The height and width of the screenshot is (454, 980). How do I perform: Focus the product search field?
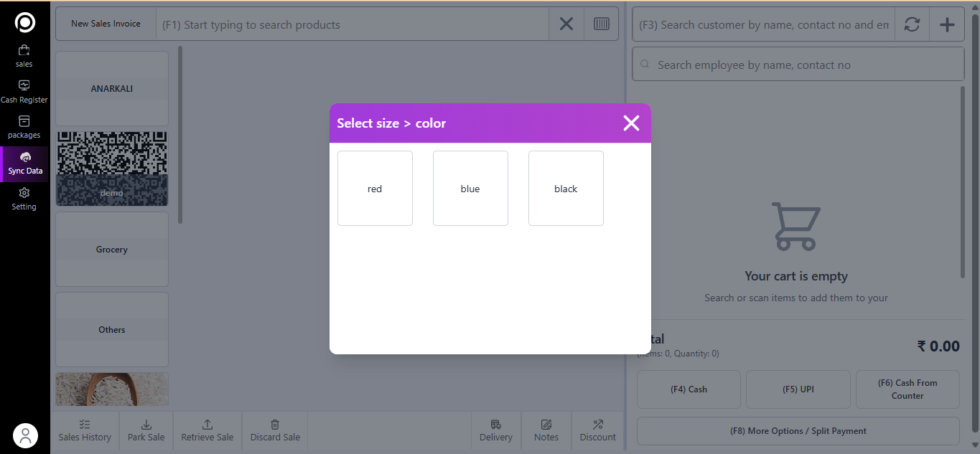352,25
